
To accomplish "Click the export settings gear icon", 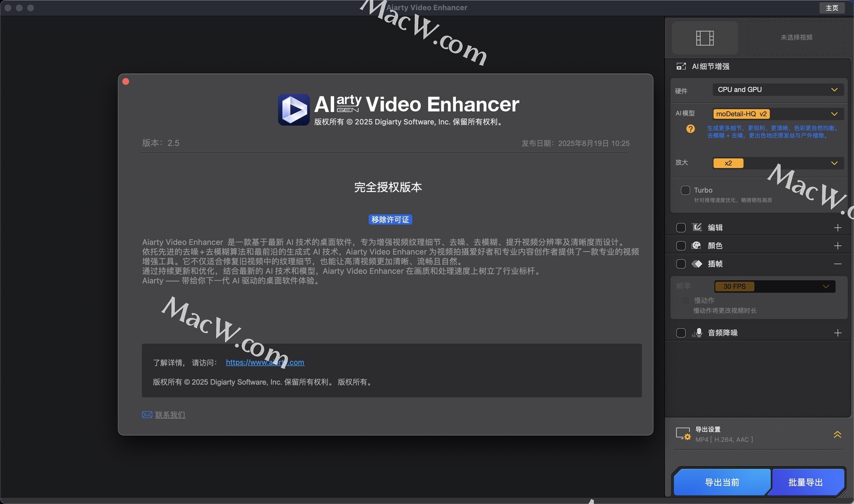I will pyautogui.click(x=683, y=434).
